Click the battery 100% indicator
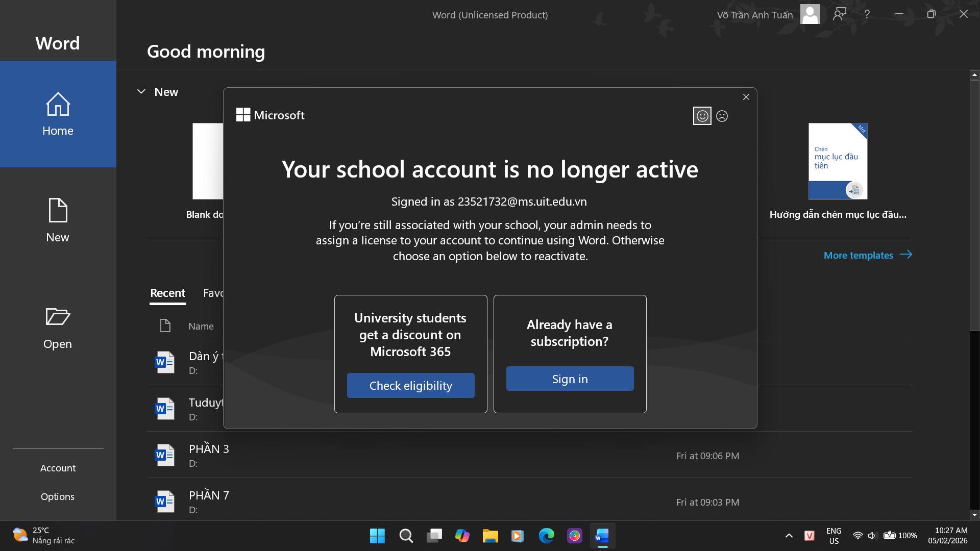 (900, 536)
